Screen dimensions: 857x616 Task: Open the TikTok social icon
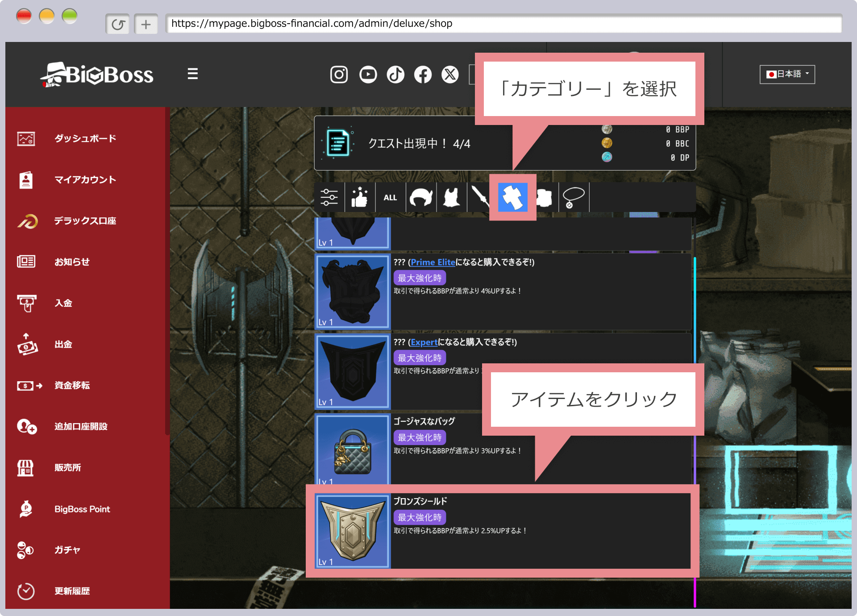[x=395, y=75]
